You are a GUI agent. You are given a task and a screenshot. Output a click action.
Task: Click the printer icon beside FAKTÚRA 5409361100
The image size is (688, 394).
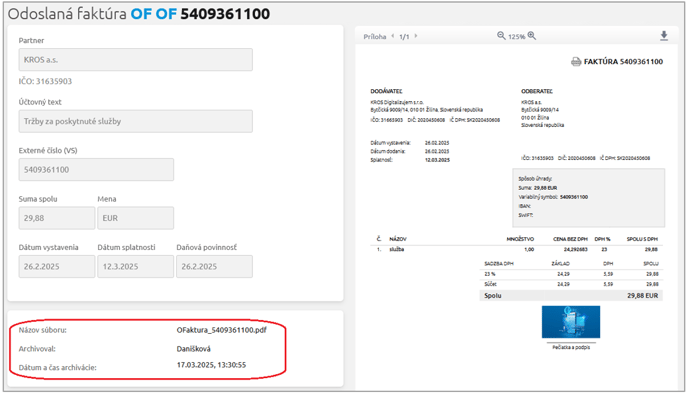pyautogui.click(x=576, y=62)
